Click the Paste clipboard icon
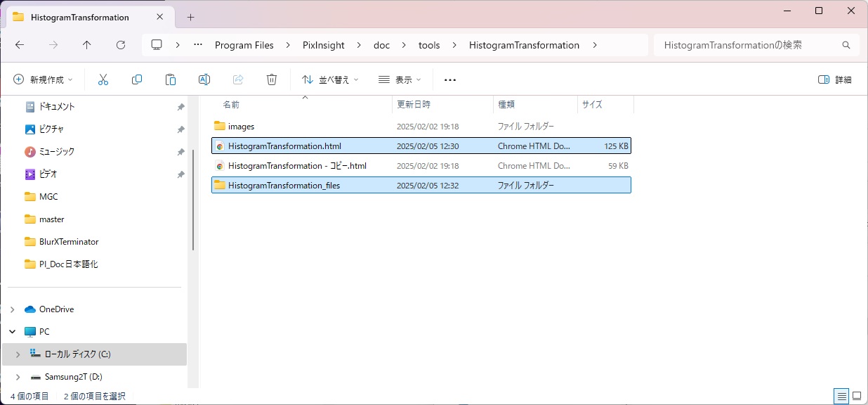 tap(171, 79)
